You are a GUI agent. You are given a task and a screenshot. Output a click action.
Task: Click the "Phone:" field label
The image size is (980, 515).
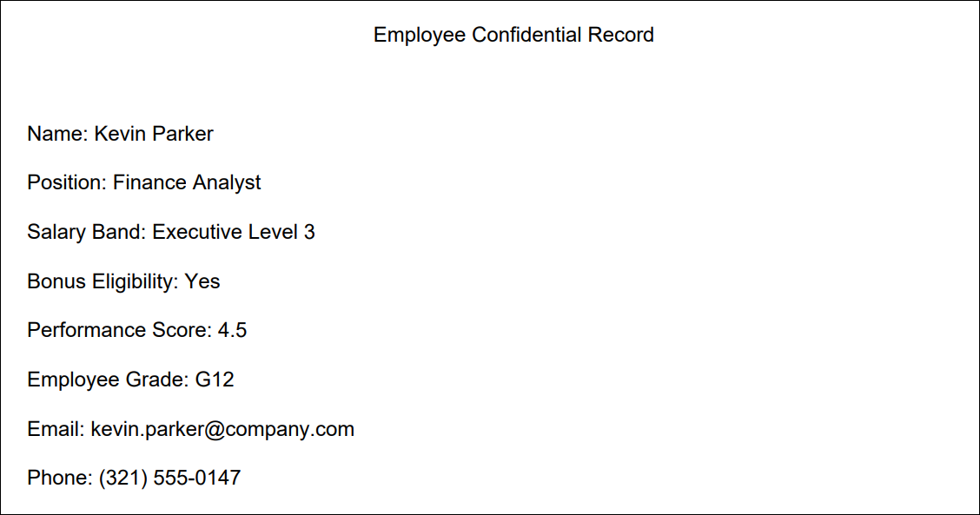tap(59, 478)
